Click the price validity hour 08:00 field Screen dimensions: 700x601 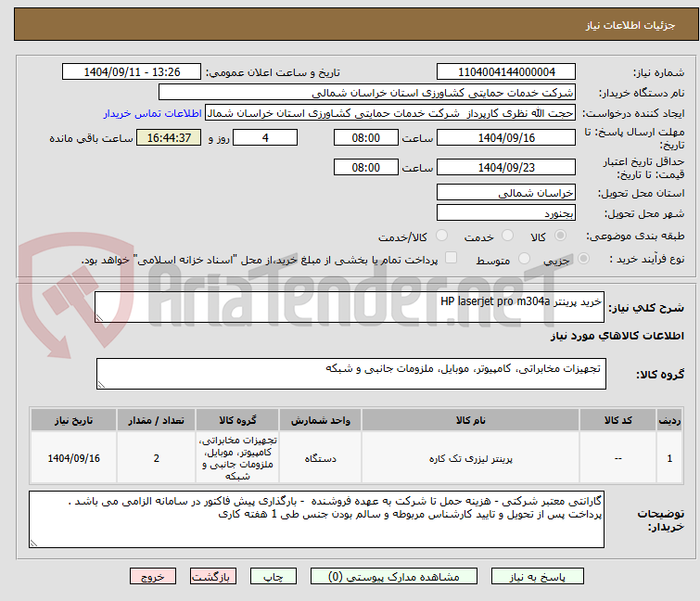365,167
